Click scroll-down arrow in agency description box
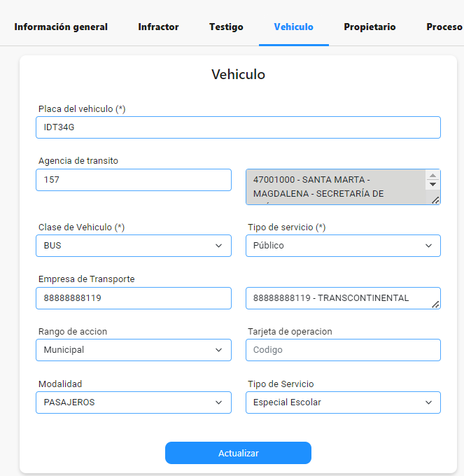This screenshot has width=464, height=476. 433,184
